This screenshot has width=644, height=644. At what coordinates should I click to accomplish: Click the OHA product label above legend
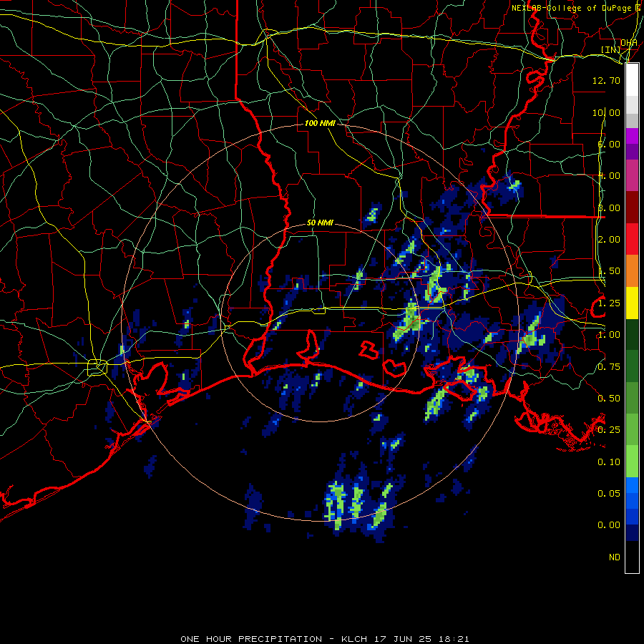[x=629, y=43]
